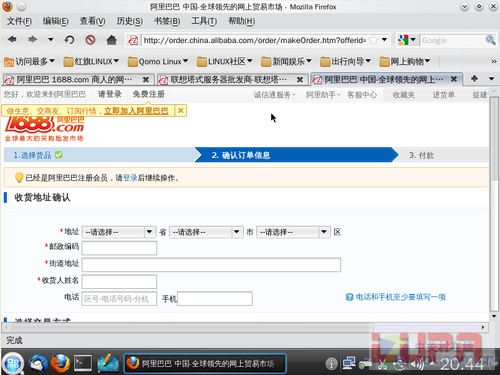This screenshot has height=375, width=500.
Task: Click the 电话 input field
Action: click(x=119, y=299)
